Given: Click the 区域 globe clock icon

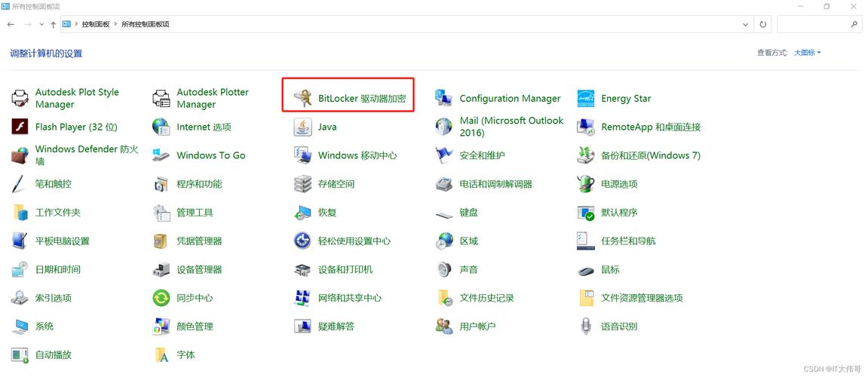Looking at the screenshot, I should point(444,241).
